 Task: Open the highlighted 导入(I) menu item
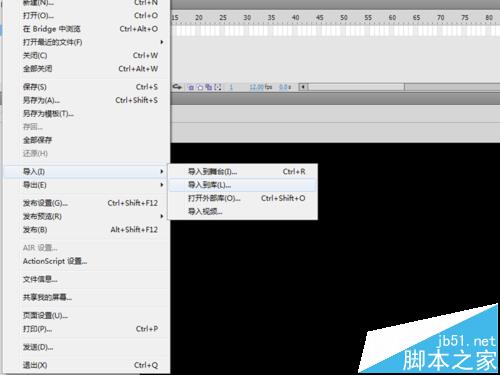click(87, 172)
